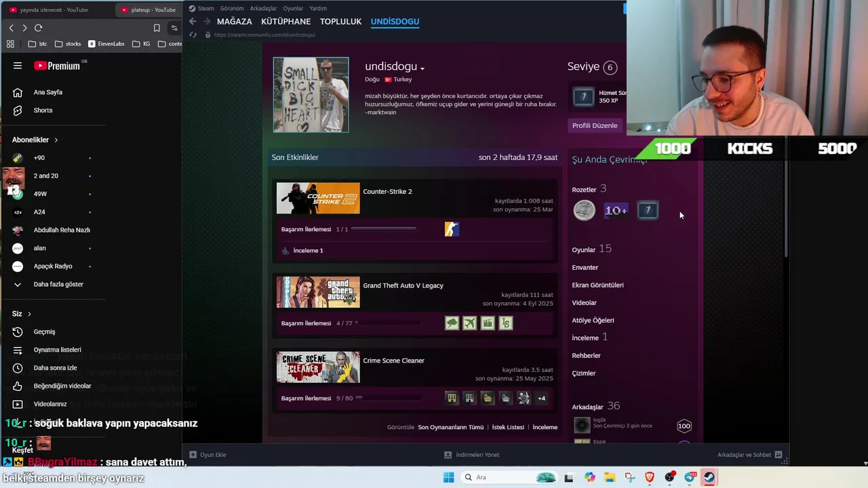Click first Crime Scene Cleaner achievement icon
The image size is (868, 488).
click(452, 399)
